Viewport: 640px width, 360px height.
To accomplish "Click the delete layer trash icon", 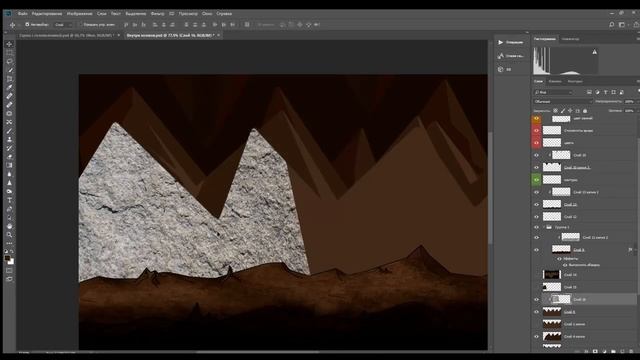I will [631, 351].
